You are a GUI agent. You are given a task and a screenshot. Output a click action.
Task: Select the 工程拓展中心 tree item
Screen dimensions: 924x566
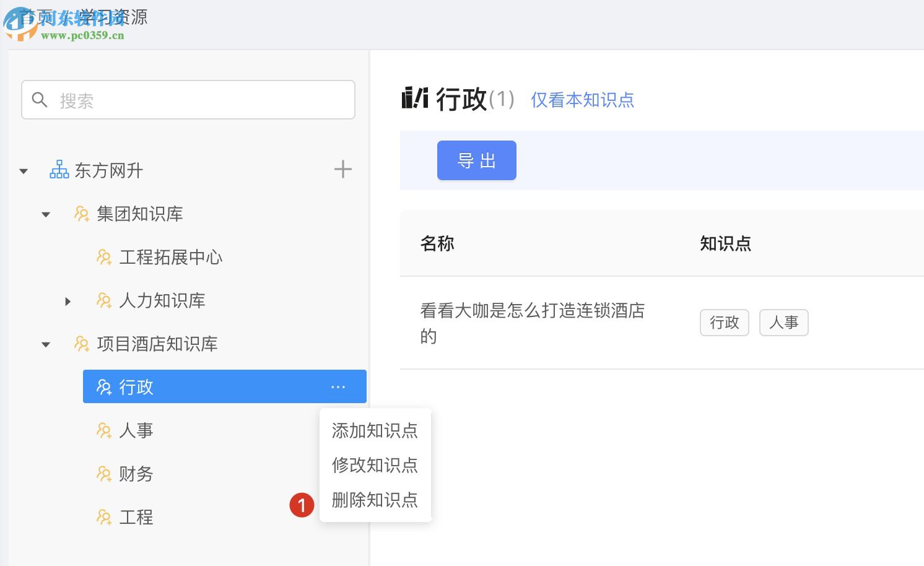[171, 257]
